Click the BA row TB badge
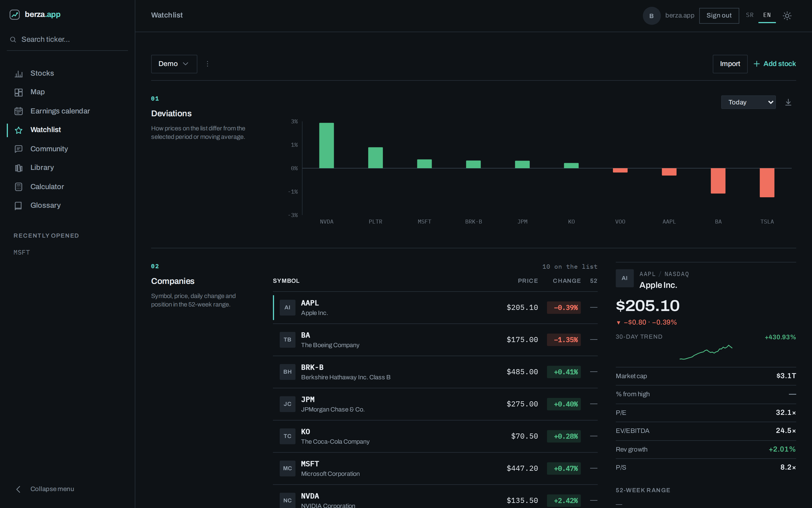 [x=287, y=340]
